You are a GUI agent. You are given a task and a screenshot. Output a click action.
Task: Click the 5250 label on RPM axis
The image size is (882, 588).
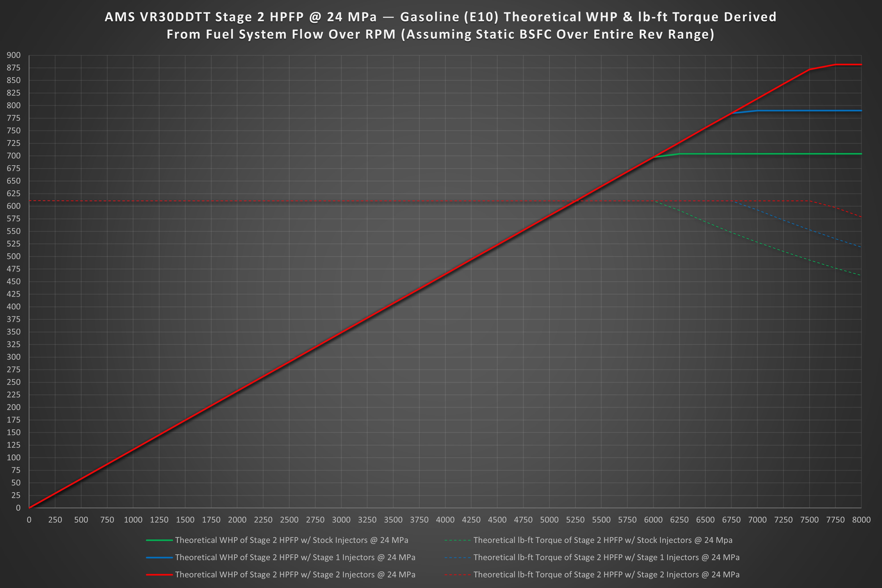(x=575, y=520)
